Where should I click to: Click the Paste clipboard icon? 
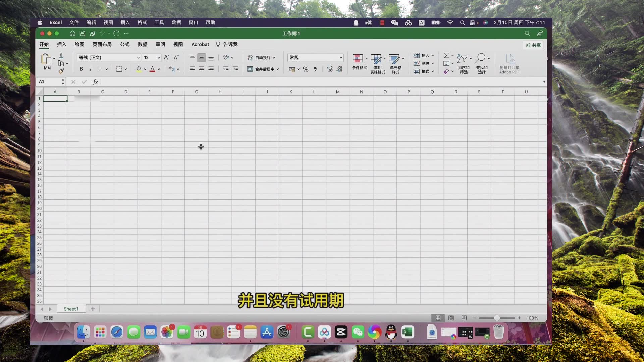pos(46,59)
